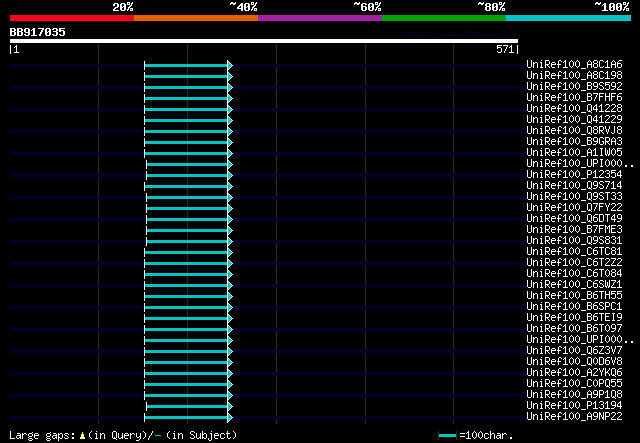Open the UniRef100_A8C1A6 hit label
Screen dimensions: 640x443
click(x=574, y=65)
